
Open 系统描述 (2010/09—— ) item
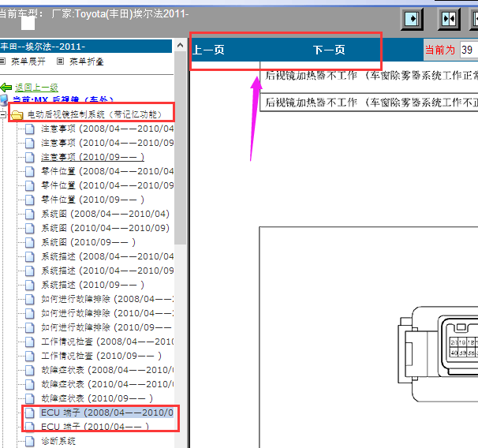92,285
